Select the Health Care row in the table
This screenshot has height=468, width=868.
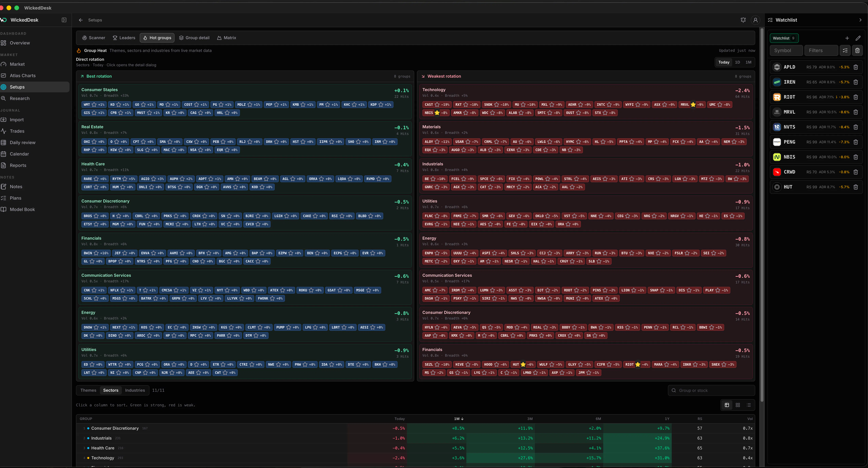[x=415, y=448]
